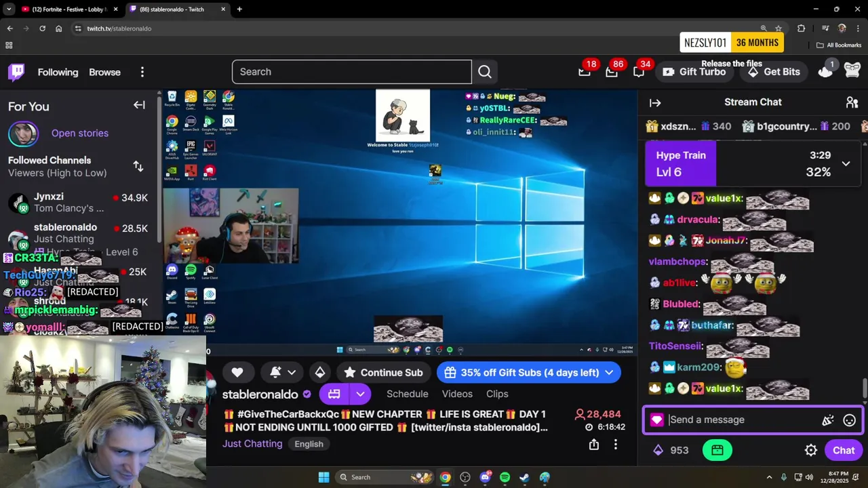
Task: Open the new browser tab plus button
Action: (x=239, y=9)
